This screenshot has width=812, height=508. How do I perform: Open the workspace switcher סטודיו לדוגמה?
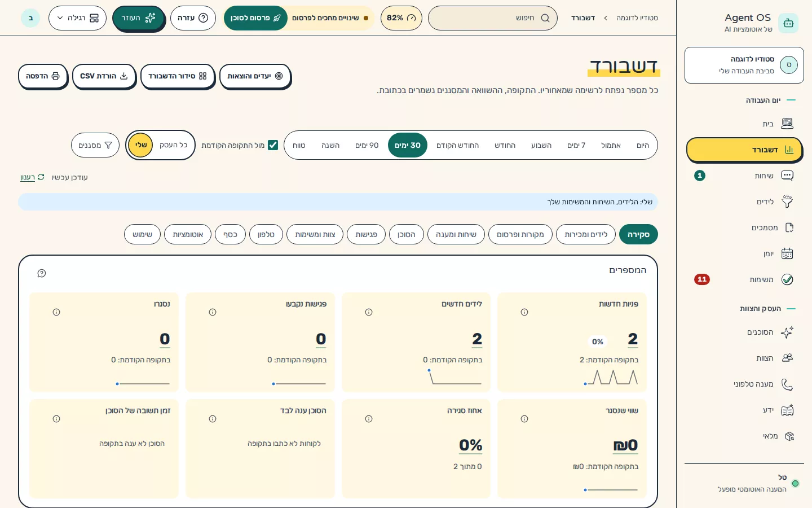tap(744, 65)
